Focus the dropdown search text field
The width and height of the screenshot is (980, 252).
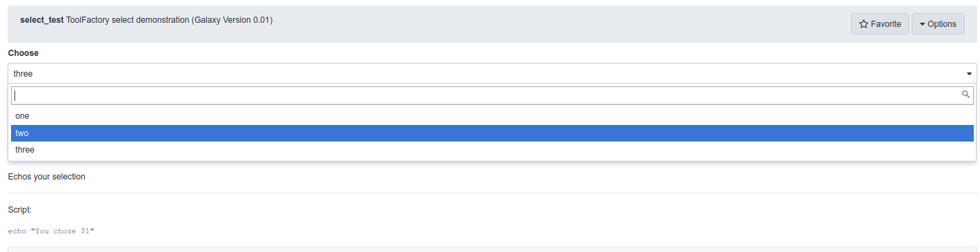click(x=492, y=95)
